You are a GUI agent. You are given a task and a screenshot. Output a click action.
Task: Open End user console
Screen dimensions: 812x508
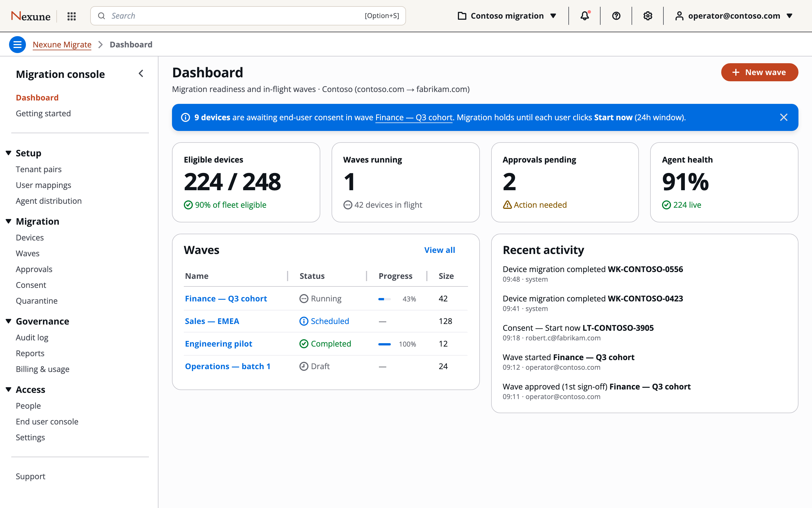point(47,421)
